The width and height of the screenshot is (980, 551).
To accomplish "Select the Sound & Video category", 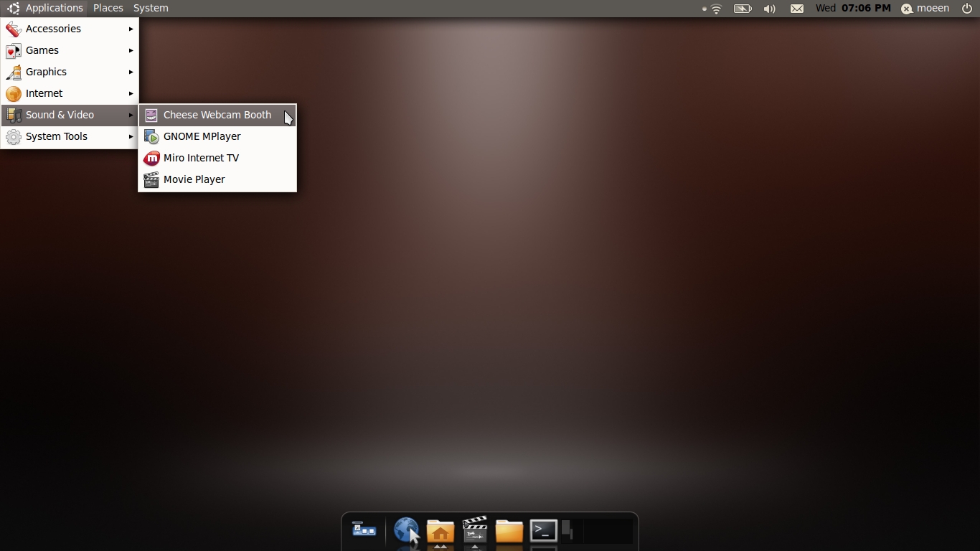I will tap(70, 115).
